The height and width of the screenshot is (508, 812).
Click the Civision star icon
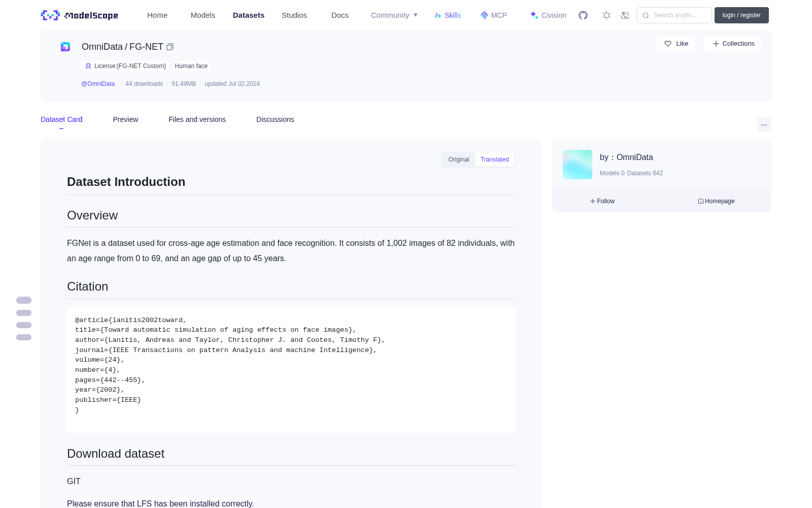coord(534,15)
